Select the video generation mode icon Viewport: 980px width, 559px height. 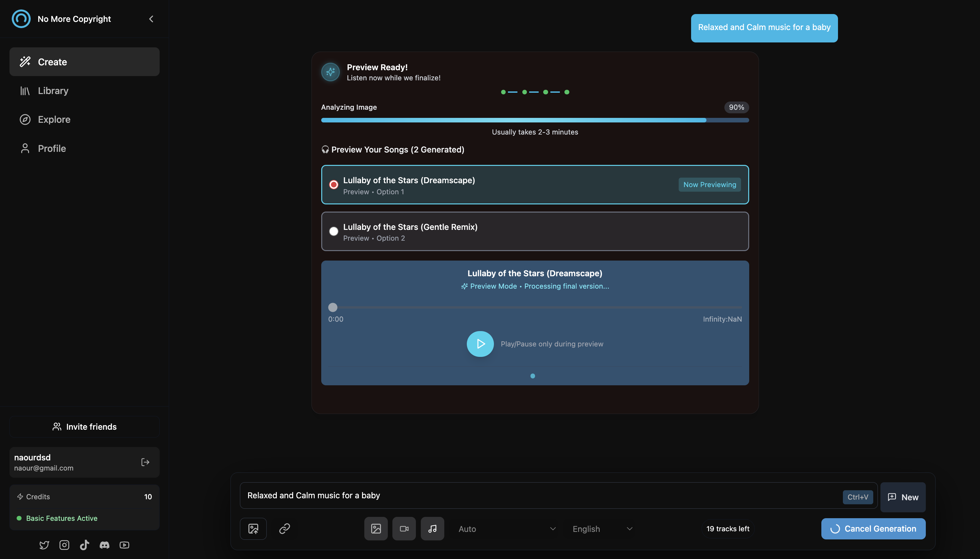(x=403, y=528)
